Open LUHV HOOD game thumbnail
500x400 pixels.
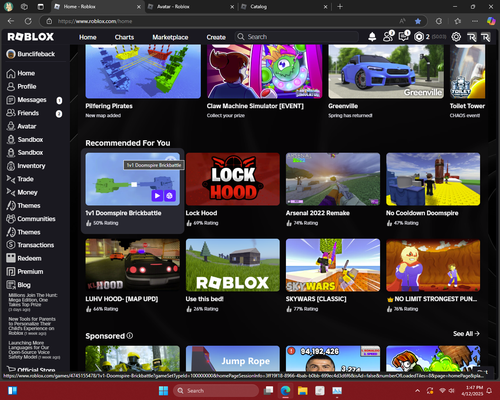click(x=132, y=265)
